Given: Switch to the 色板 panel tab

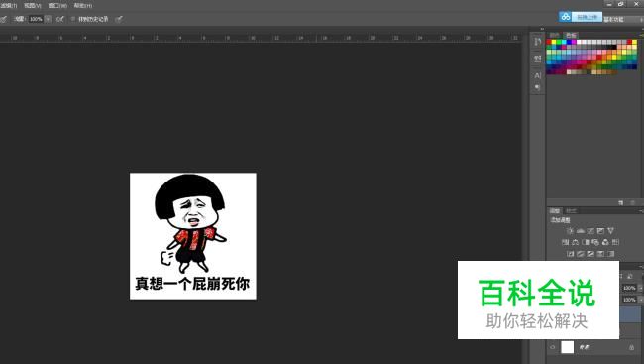Looking at the screenshot, I should tap(571, 35).
